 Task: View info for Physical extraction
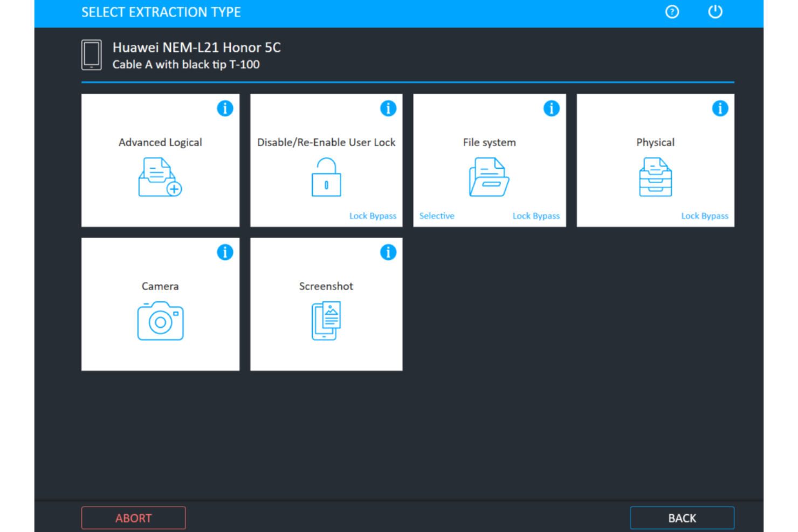720,108
